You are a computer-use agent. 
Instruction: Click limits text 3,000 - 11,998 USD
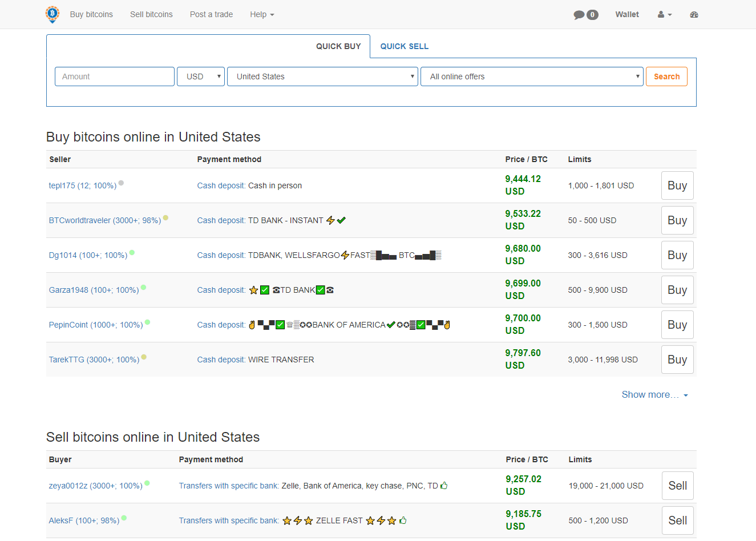coord(603,360)
